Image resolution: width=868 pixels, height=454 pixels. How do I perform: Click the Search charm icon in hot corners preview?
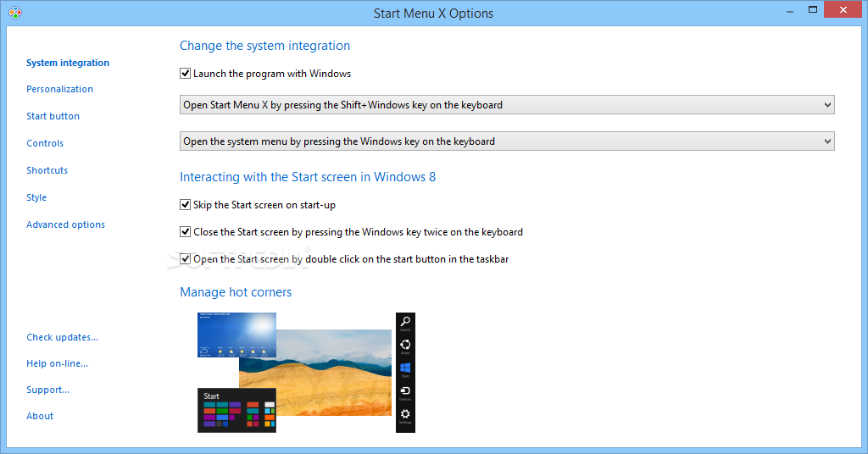(x=405, y=323)
